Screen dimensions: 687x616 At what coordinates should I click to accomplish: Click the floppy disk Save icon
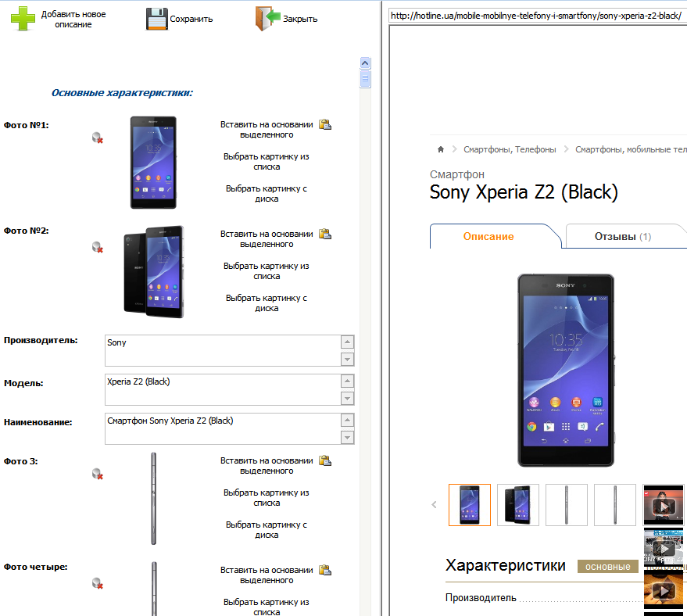pyautogui.click(x=157, y=19)
